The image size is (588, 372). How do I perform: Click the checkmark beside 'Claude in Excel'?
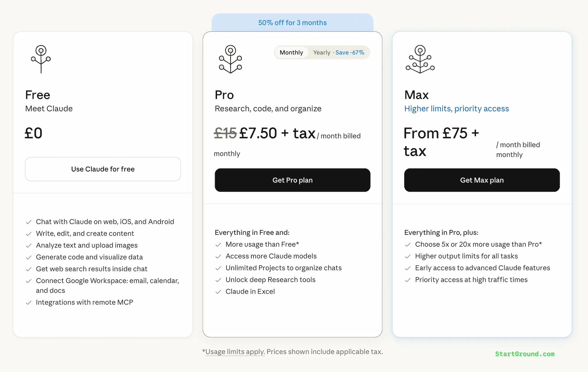(x=218, y=292)
